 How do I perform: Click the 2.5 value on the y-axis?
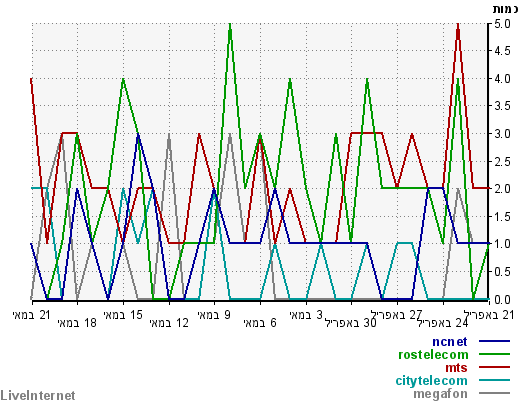pos(502,162)
